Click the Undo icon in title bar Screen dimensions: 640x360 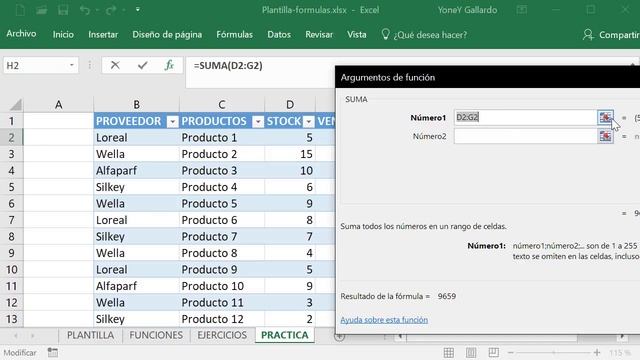(x=84, y=10)
